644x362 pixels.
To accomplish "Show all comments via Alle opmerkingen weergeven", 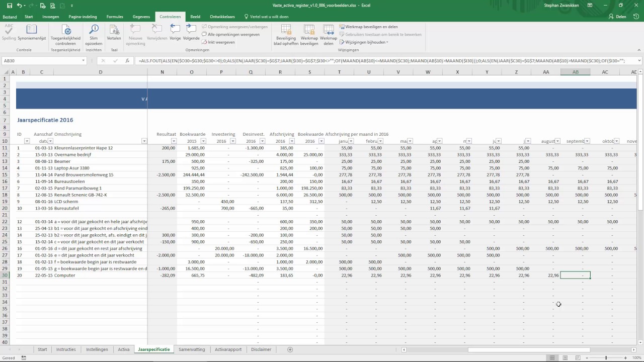I will [231, 35].
